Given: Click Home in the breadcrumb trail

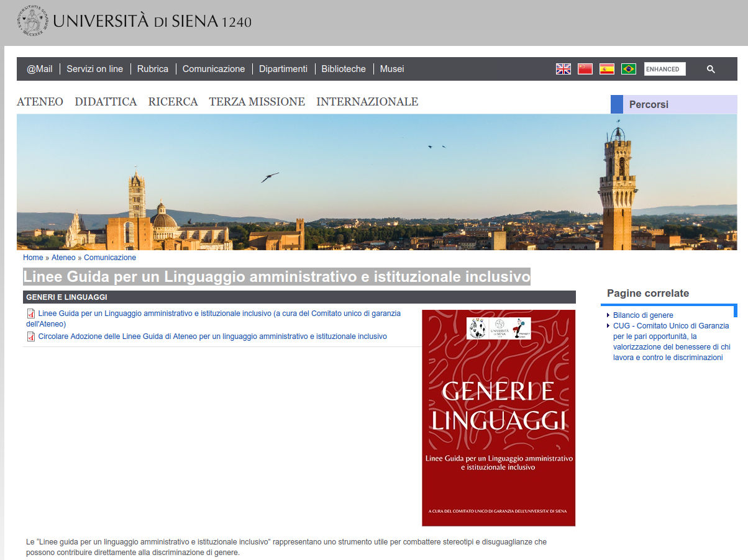Looking at the screenshot, I should (x=33, y=257).
